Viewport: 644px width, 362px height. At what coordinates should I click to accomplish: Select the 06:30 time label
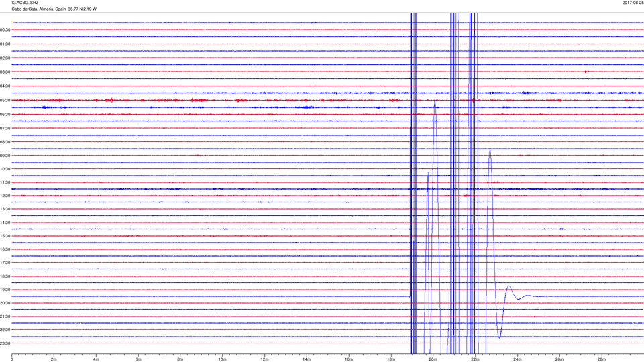[5, 115]
